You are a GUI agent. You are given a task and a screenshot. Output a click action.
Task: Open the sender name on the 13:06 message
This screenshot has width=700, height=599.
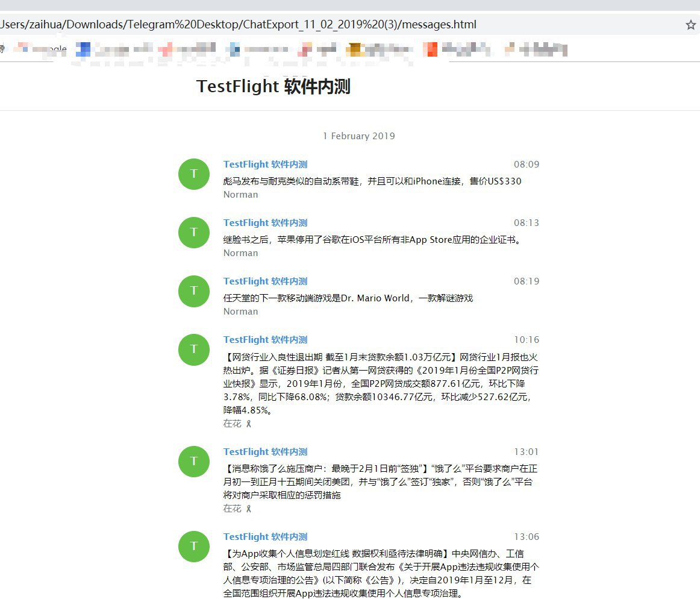click(265, 537)
